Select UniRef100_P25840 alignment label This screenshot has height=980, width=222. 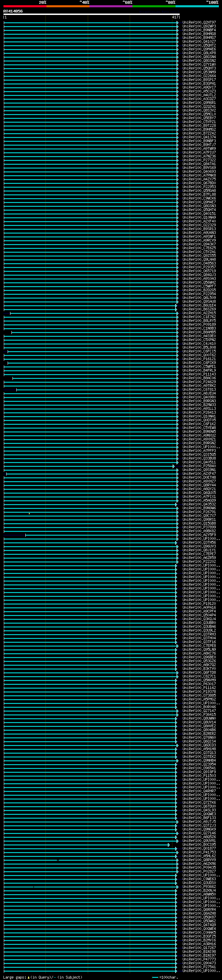click(199, 465)
